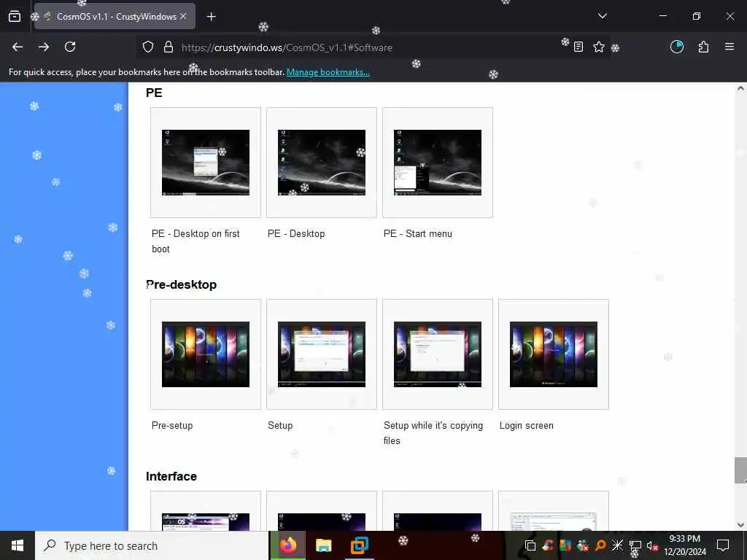
Task: Open the Pre-setup screenshot thumbnail
Action: pyautogui.click(x=205, y=354)
